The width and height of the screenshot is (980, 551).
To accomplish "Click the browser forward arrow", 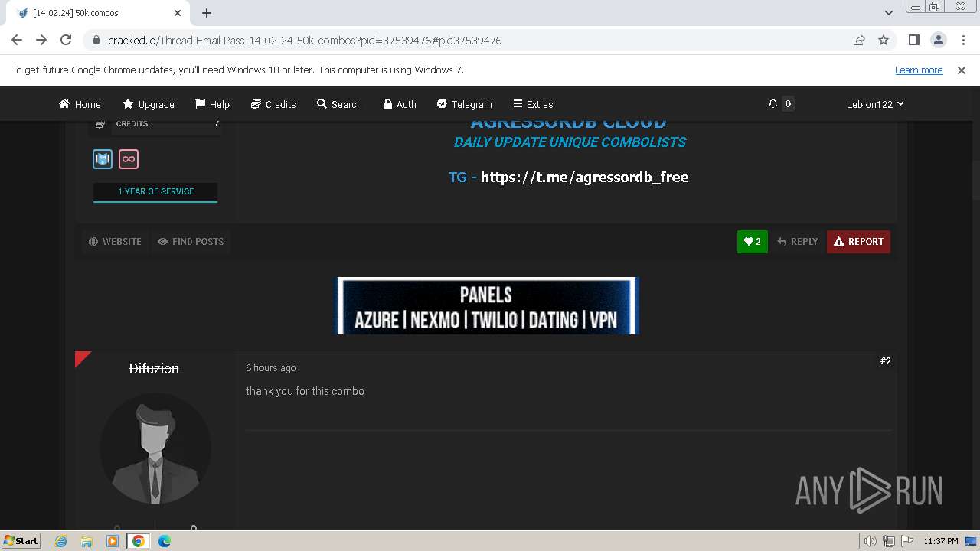I will (x=41, y=40).
